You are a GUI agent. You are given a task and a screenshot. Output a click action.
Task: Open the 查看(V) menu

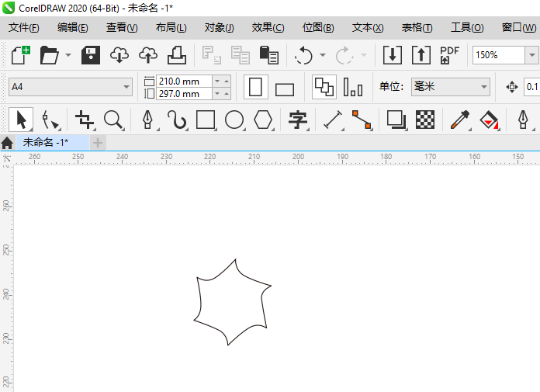(x=122, y=28)
